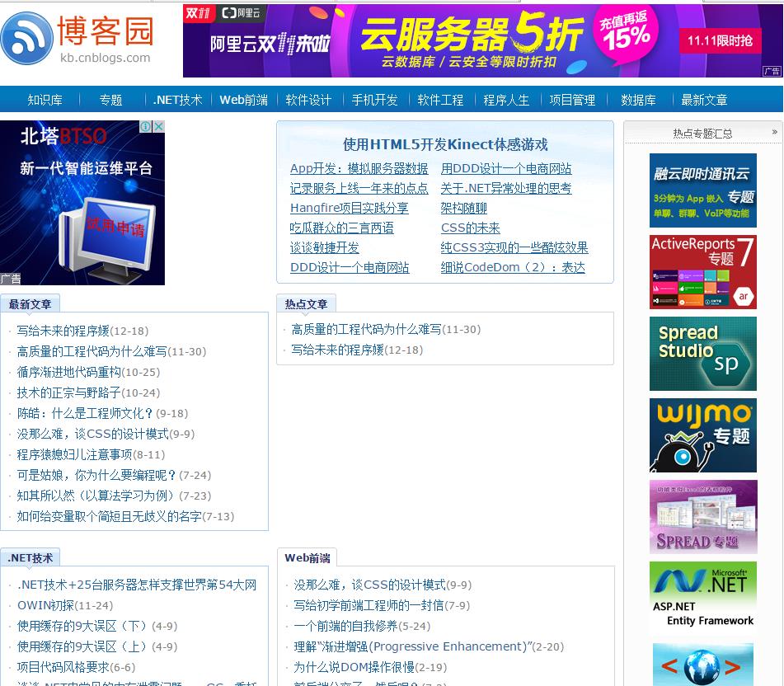The image size is (784, 686).
Task: Open link 记录服务上线一年来的点点
Action: coord(359,188)
